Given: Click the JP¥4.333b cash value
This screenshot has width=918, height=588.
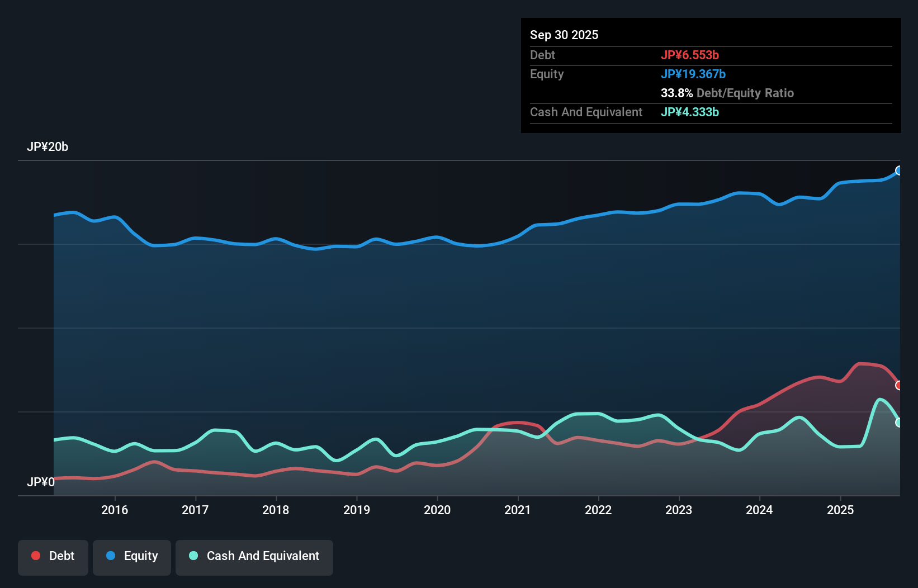Looking at the screenshot, I should (690, 112).
